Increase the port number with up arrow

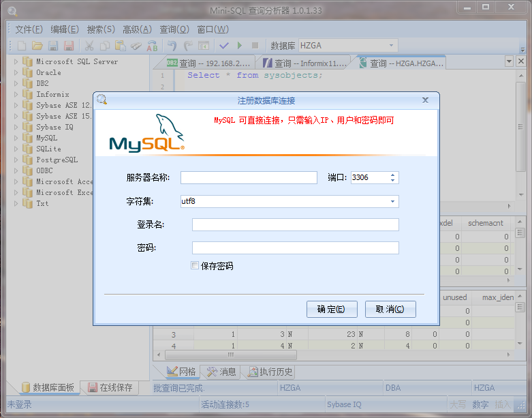click(392, 175)
